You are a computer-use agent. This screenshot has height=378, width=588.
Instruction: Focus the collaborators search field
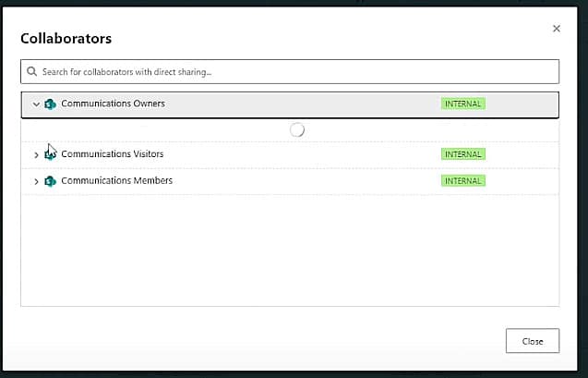(290, 71)
